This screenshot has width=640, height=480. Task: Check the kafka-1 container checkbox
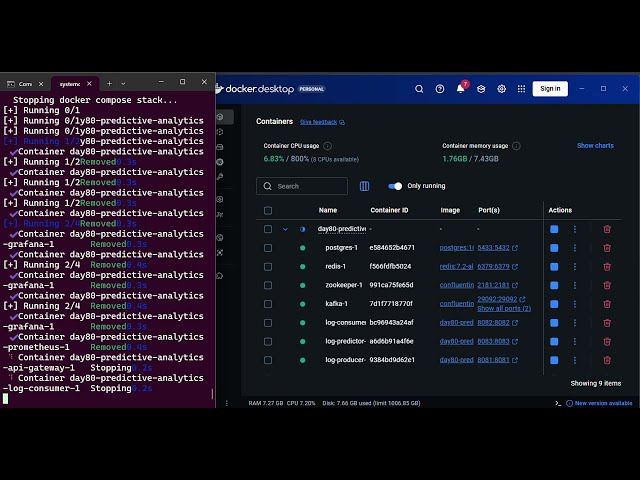click(268, 304)
